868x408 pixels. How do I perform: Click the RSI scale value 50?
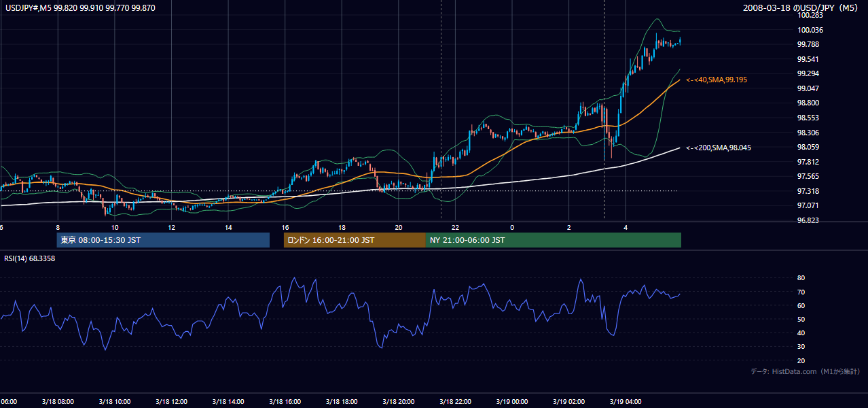click(801, 319)
